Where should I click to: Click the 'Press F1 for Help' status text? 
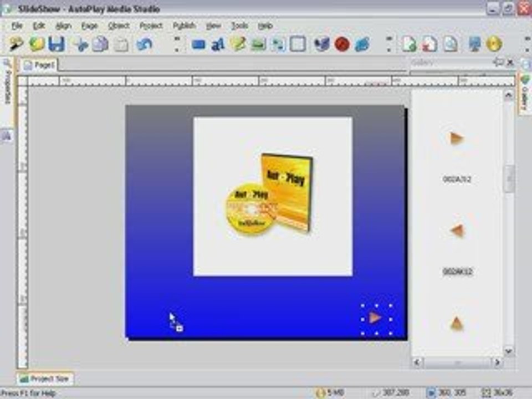(x=28, y=393)
